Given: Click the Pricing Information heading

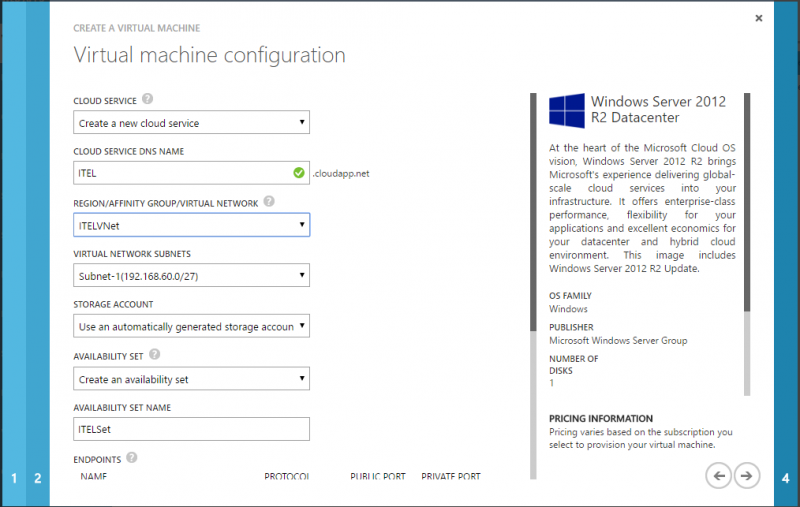Looking at the screenshot, I should pos(601,418).
